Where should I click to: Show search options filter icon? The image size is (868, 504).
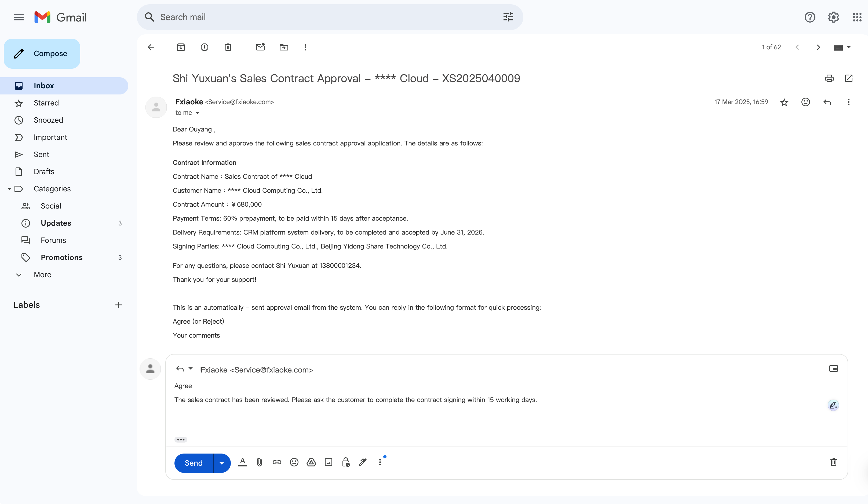508,17
